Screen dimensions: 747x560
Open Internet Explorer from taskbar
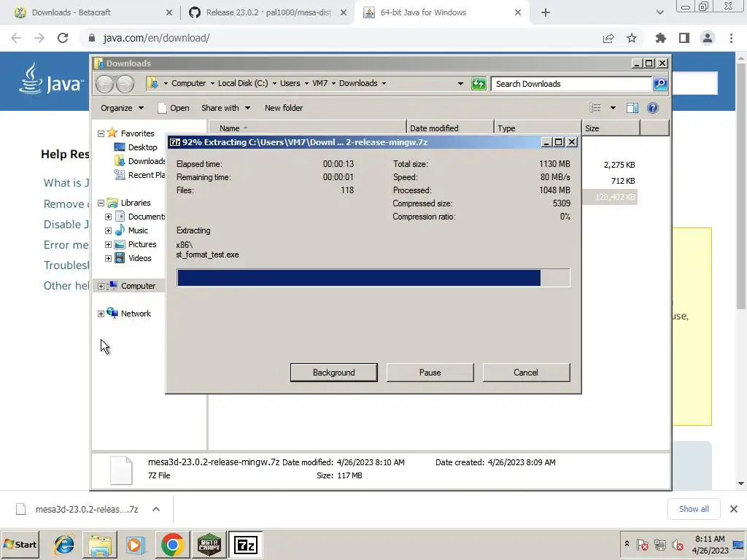(64, 544)
